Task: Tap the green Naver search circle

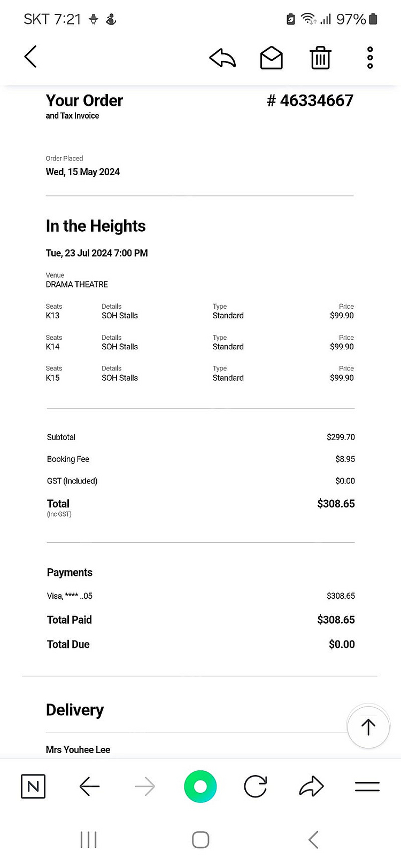Action: point(200,786)
